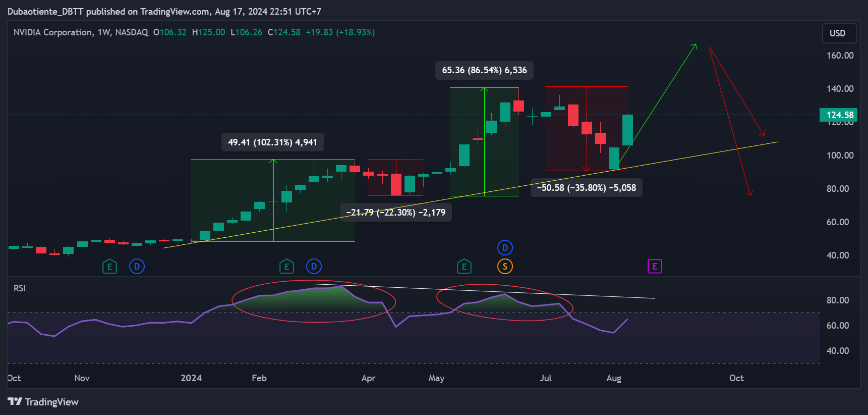Click the current price tag 124.58 on scale
868x415 pixels.
click(x=838, y=115)
